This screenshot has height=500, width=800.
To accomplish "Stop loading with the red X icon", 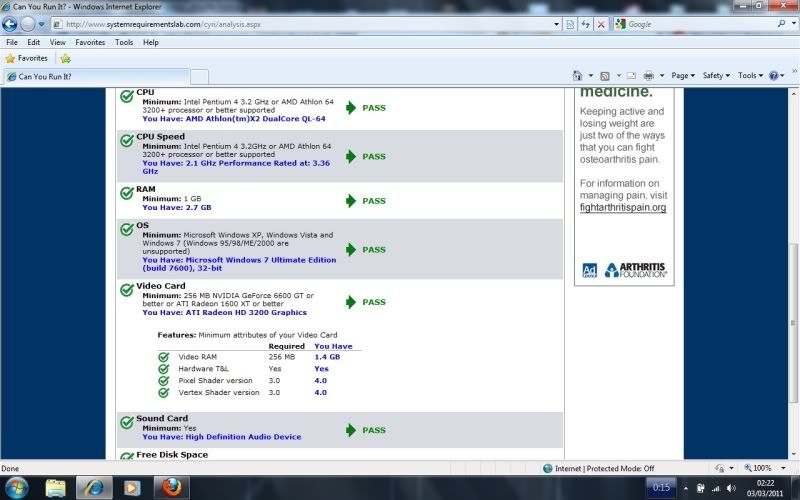I will pos(601,24).
